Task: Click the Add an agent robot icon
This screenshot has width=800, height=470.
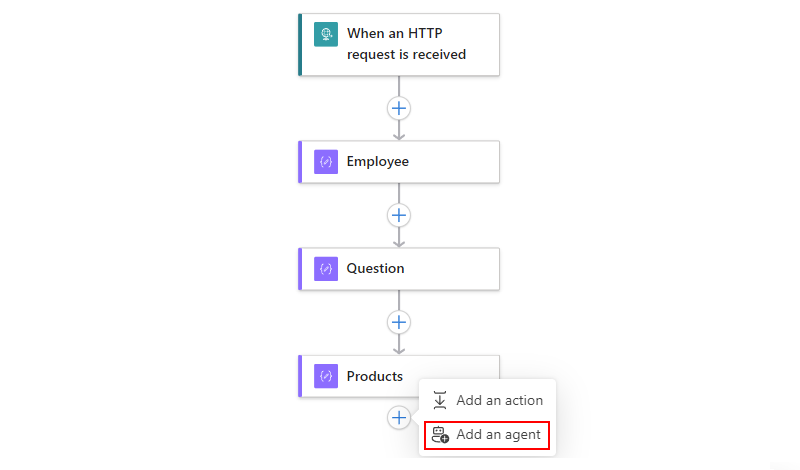Action: point(440,435)
